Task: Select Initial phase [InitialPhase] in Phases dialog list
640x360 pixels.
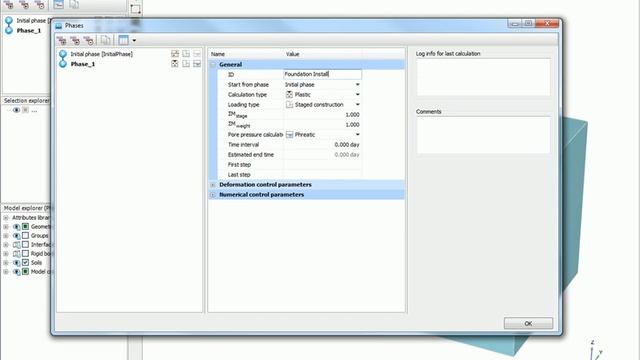Action: click(x=101, y=54)
